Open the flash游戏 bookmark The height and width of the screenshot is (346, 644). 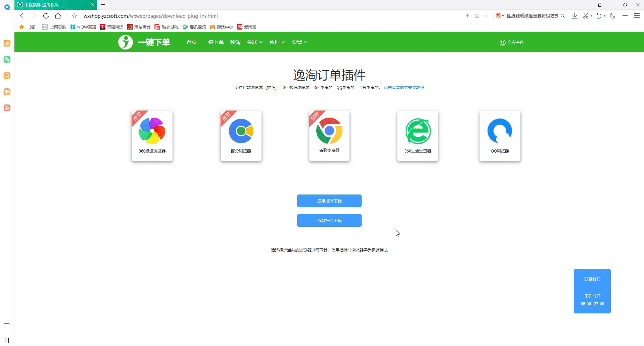coord(167,27)
